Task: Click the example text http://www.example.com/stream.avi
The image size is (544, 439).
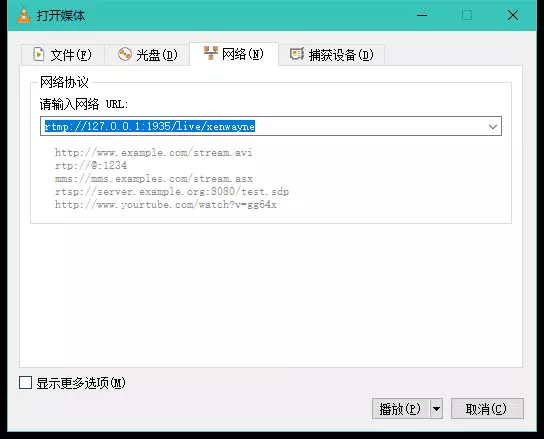Action: [153, 152]
